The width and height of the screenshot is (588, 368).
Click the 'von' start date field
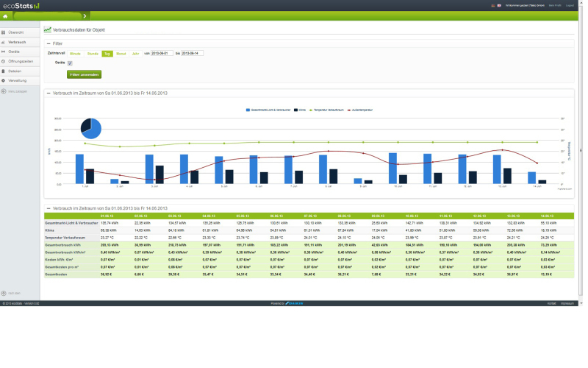pos(162,53)
